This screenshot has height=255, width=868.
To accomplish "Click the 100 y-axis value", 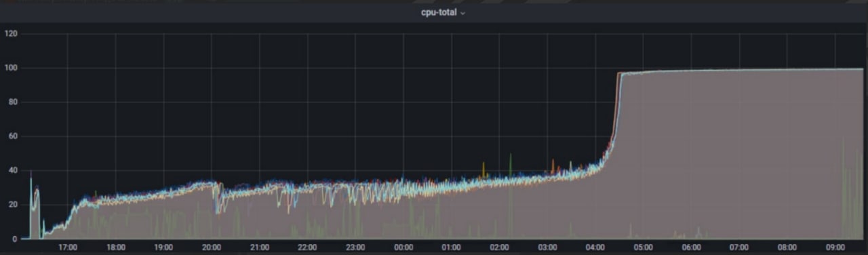I will pyautogui.click(x=11, y=68).
